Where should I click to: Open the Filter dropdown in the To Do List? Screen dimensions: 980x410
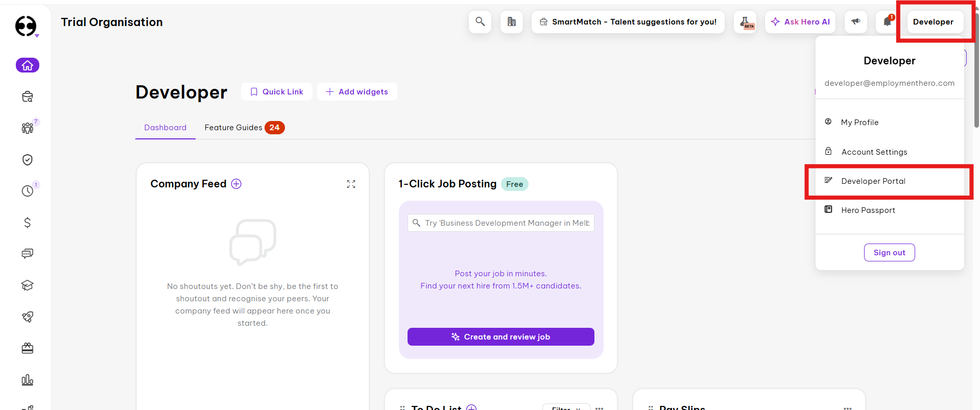coord(565,407)
